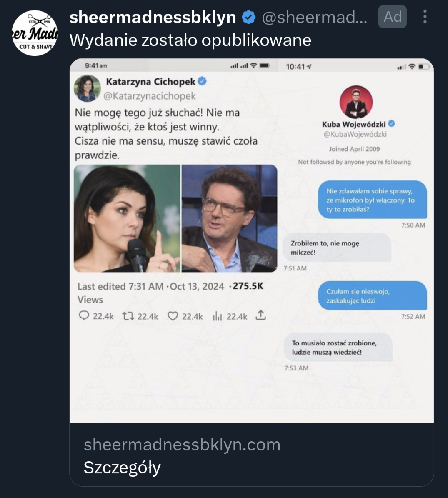Click the sheermadnessbklyn profile avatar
The image size is (448, 498).
tap(35, 33)
